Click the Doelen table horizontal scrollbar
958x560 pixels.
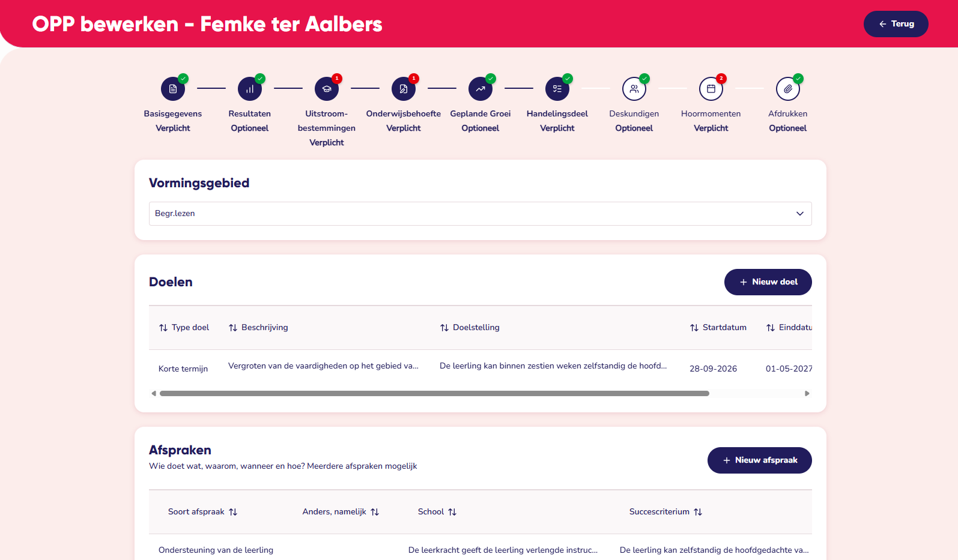pyautogui.click(x=434, y=394)
